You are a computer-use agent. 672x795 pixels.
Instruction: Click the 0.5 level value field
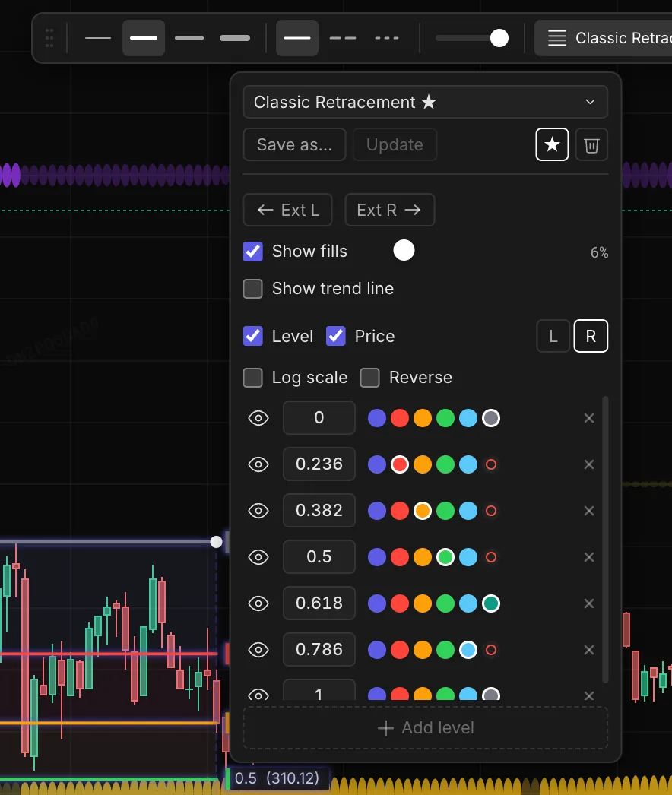(x=319, y=556)
